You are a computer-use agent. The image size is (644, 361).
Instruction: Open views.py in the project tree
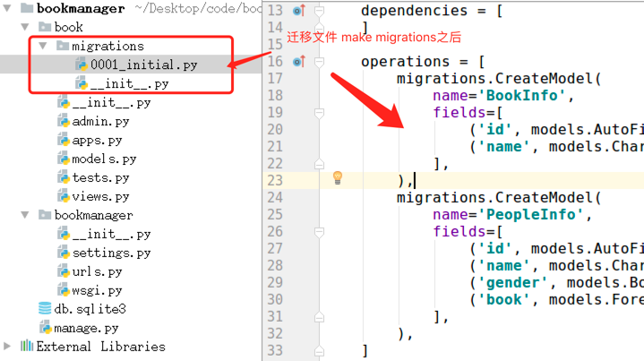tap(100, 197)
